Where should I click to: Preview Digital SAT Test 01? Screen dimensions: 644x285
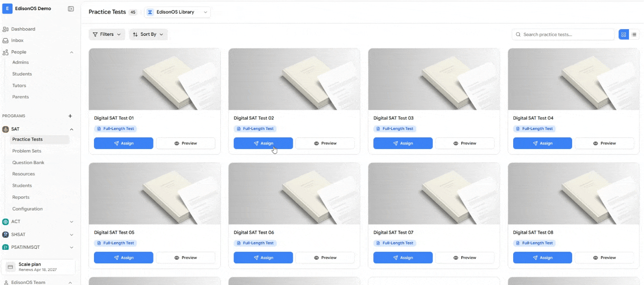point(186,144)
